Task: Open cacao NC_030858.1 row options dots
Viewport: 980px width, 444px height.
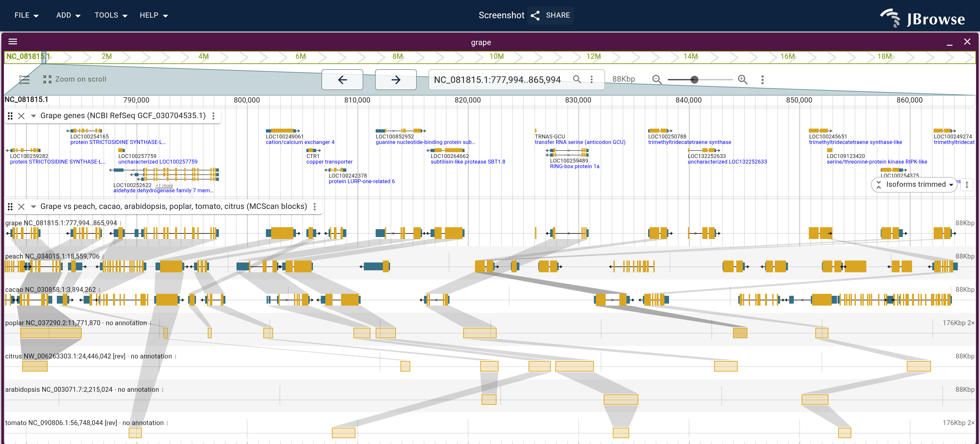Action: (99, 290)
